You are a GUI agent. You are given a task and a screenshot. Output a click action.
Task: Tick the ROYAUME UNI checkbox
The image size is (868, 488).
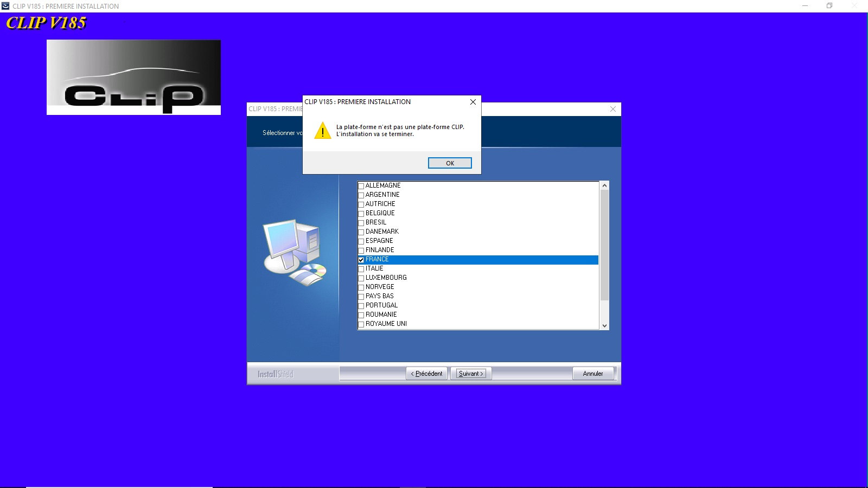[x=361, y=324]
